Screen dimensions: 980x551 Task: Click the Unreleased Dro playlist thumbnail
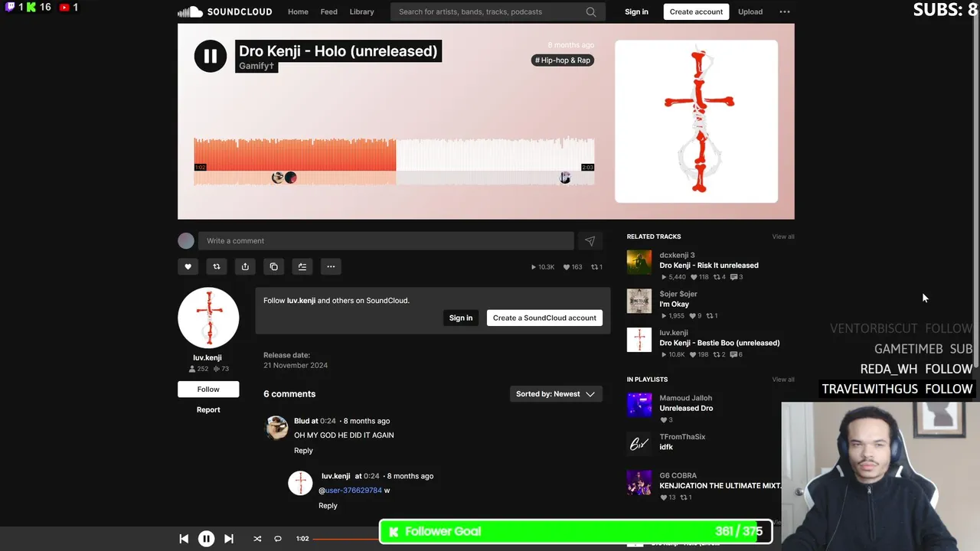(639, 405)
